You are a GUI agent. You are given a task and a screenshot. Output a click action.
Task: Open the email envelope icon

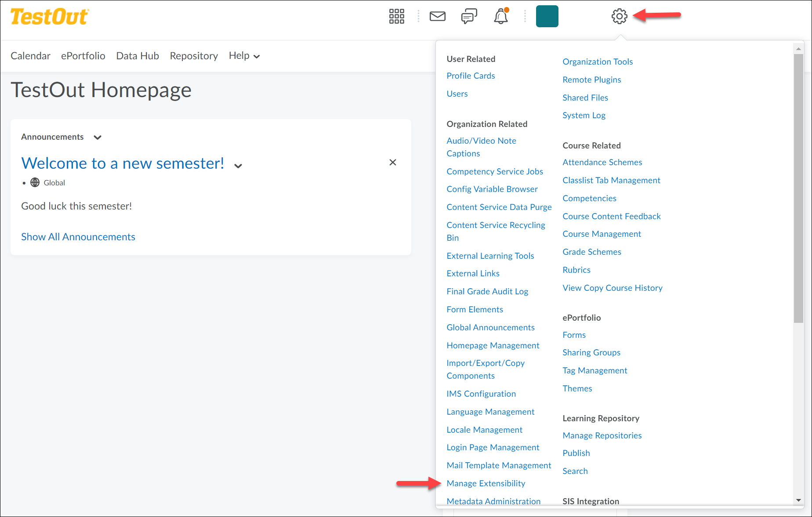437,16
